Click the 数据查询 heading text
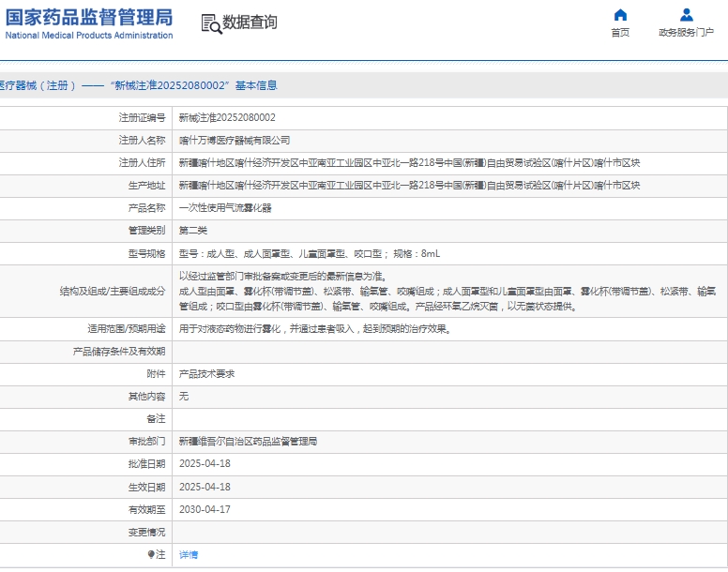The image size is (728, 572). tap(250, 22)
